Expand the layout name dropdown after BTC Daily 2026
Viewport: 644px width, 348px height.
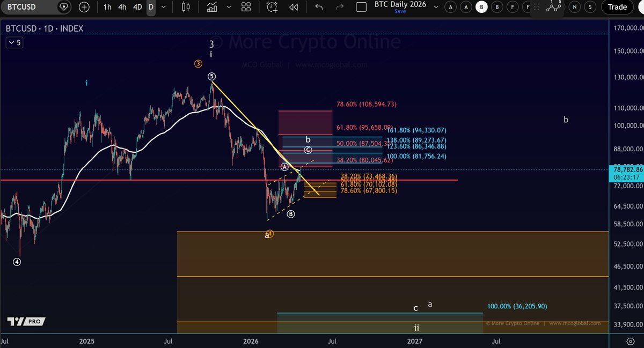click(x=436, y=7)
